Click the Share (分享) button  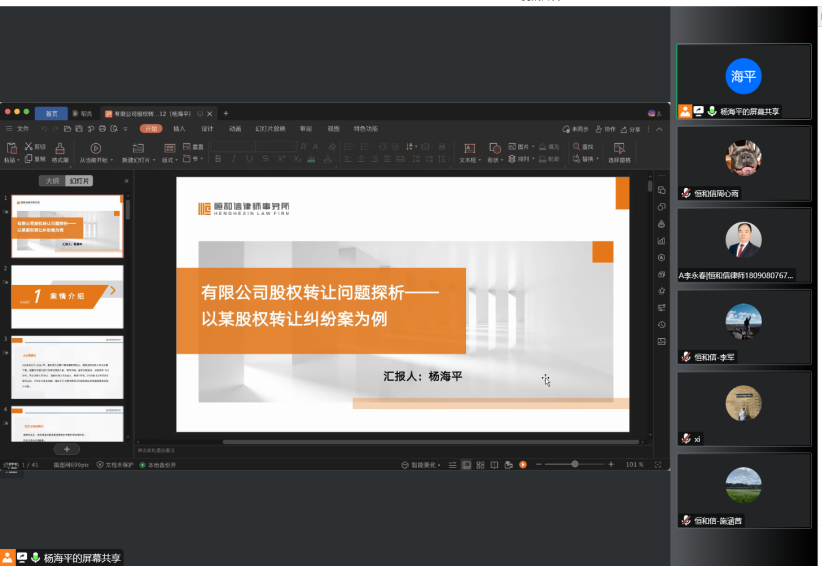(x=631, y=129)
